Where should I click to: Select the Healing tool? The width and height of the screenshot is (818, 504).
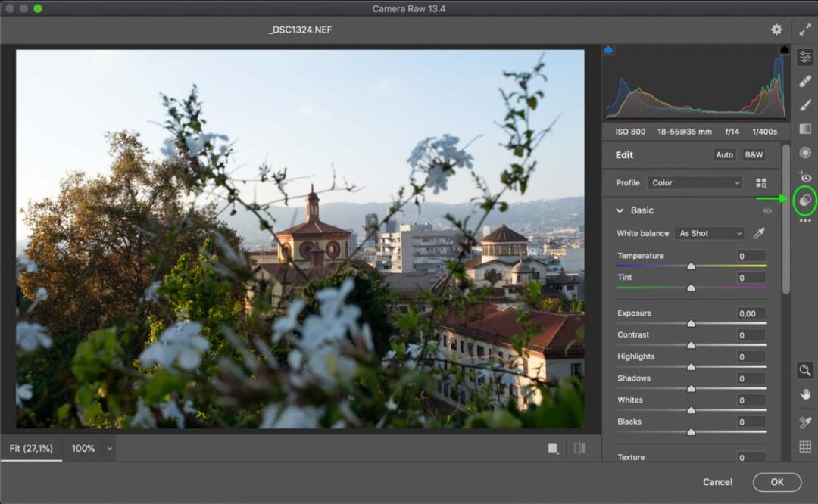click(805, 80)
